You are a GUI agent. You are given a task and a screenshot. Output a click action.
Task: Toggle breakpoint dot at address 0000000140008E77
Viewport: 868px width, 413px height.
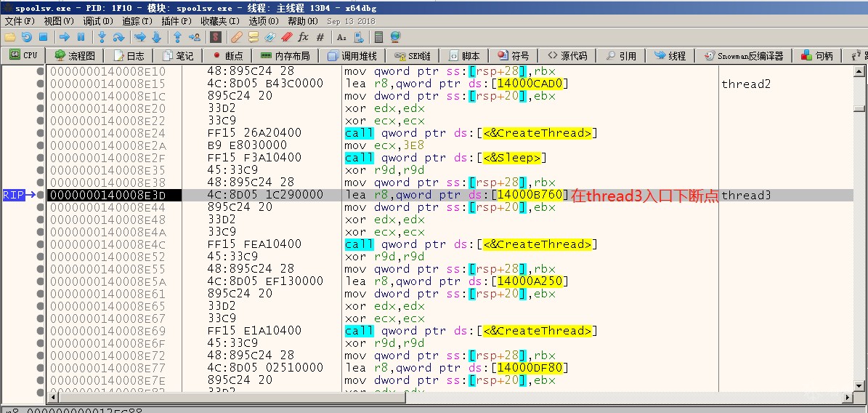tap(41, 368)
